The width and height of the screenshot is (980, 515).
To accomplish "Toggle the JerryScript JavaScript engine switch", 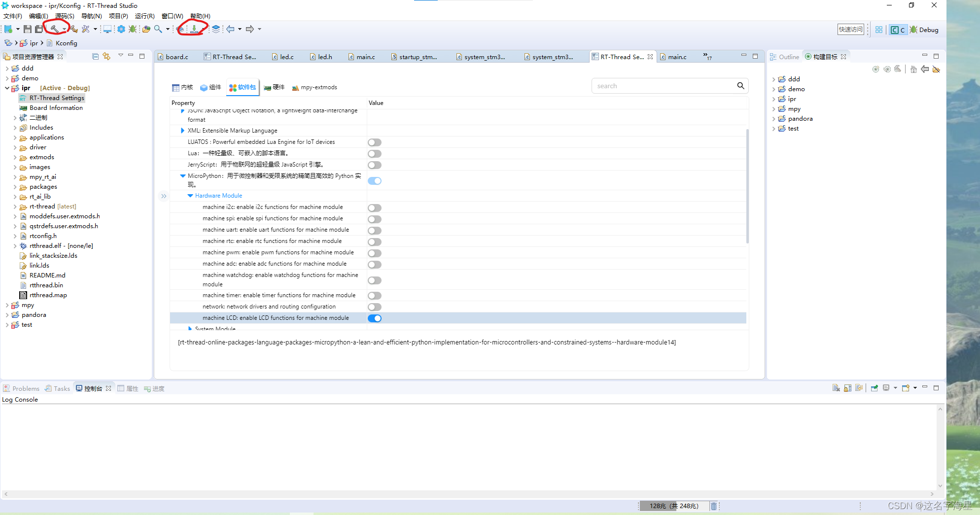I will (375, 165).
